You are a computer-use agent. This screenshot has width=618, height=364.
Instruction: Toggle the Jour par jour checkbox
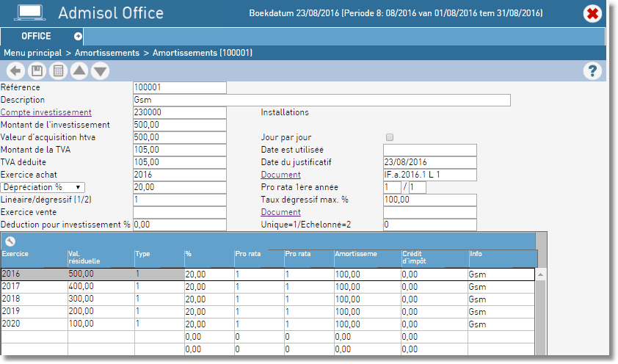coord(390,137)
